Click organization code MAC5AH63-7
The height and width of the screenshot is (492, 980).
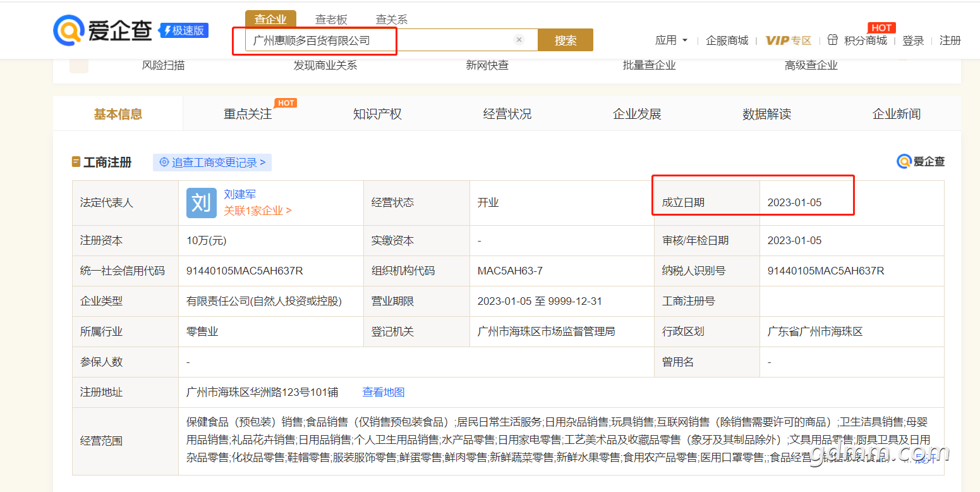(510, 271)
